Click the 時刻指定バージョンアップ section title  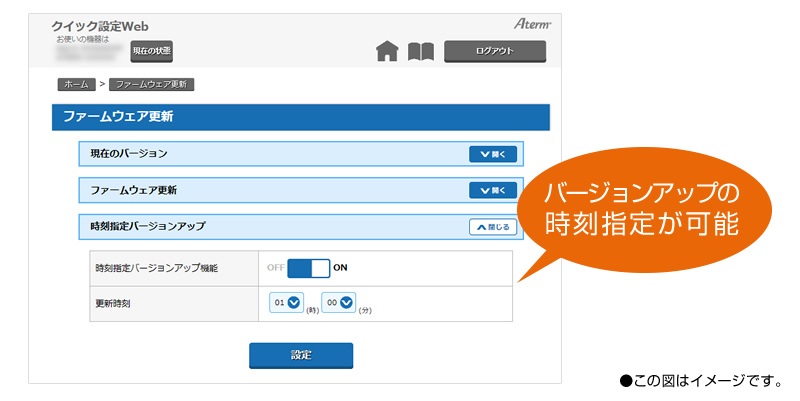(x=148, y=227)
